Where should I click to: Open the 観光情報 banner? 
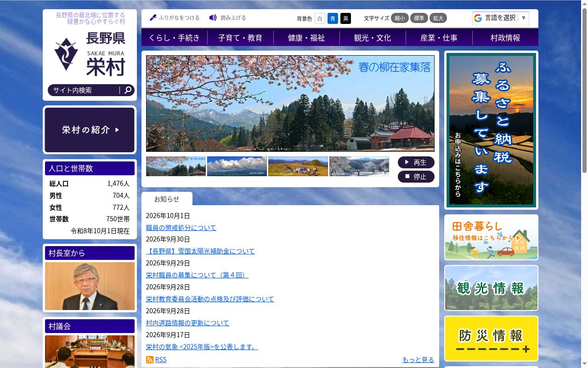491,288
